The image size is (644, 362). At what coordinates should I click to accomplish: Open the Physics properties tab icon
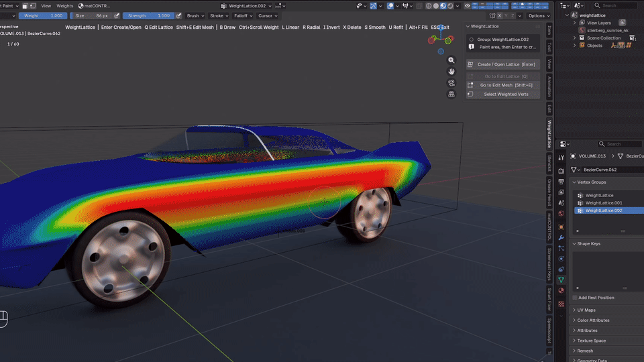click(561, 259)
